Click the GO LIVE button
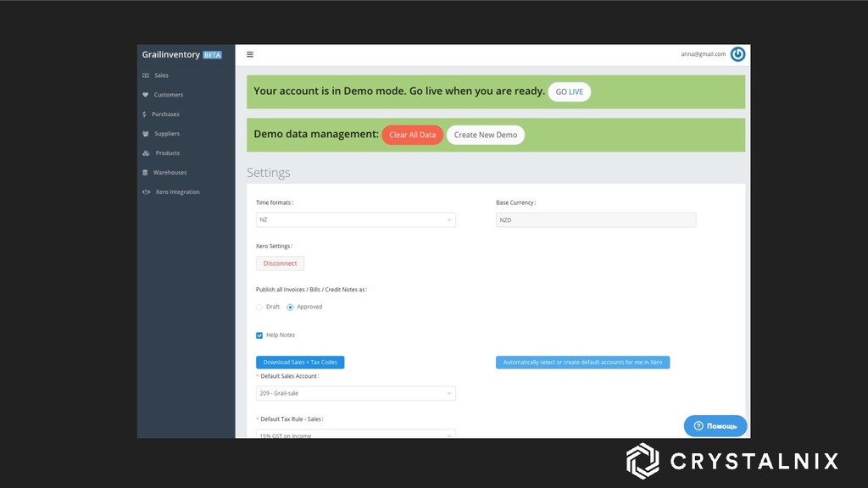Image resolution: width=868 pixels, height=488 pixels. (569, 91)
